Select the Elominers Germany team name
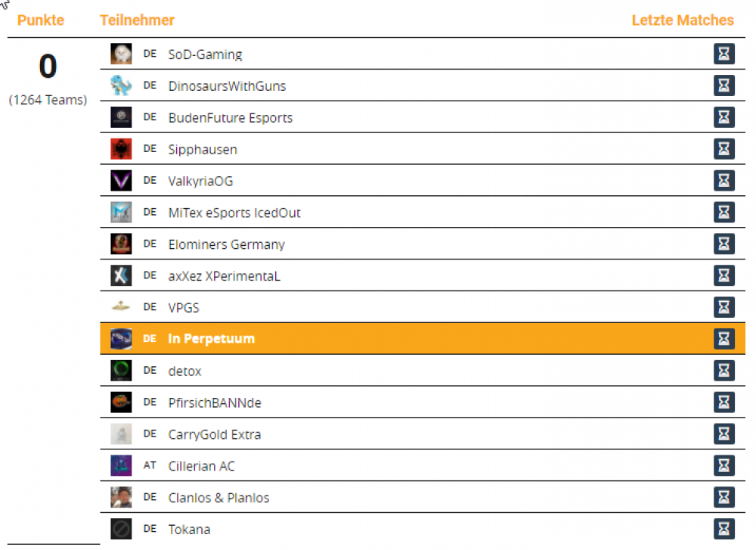756x550 pixels. click(226, 244)
